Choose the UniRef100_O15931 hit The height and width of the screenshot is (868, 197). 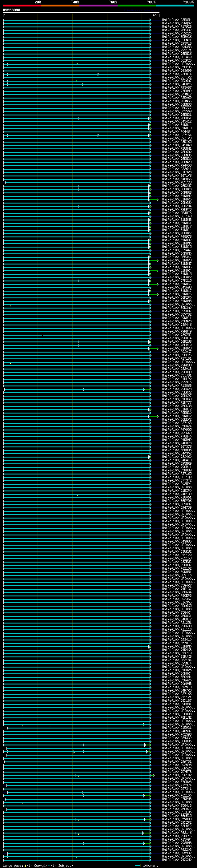pyautogui.click(x=177, y=728)
